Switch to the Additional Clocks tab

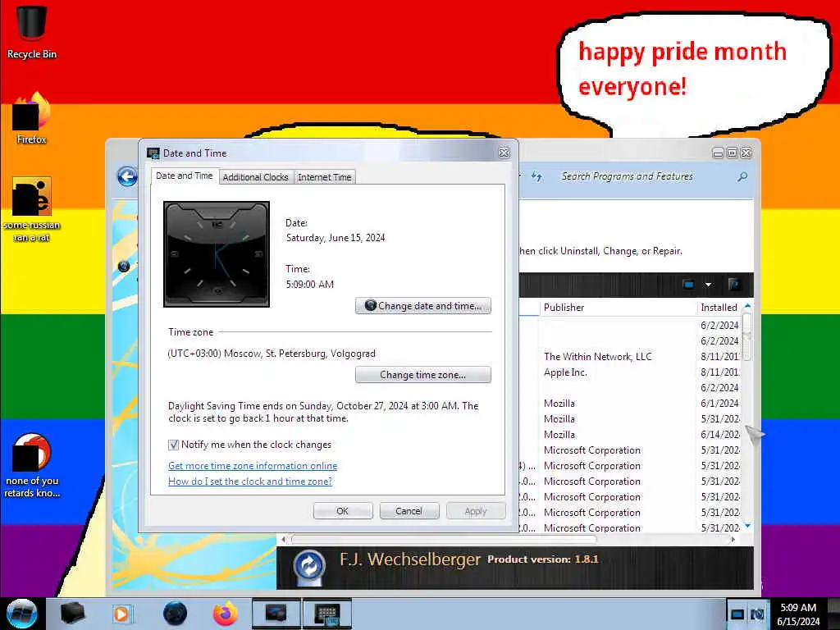[x=256, y=177]
